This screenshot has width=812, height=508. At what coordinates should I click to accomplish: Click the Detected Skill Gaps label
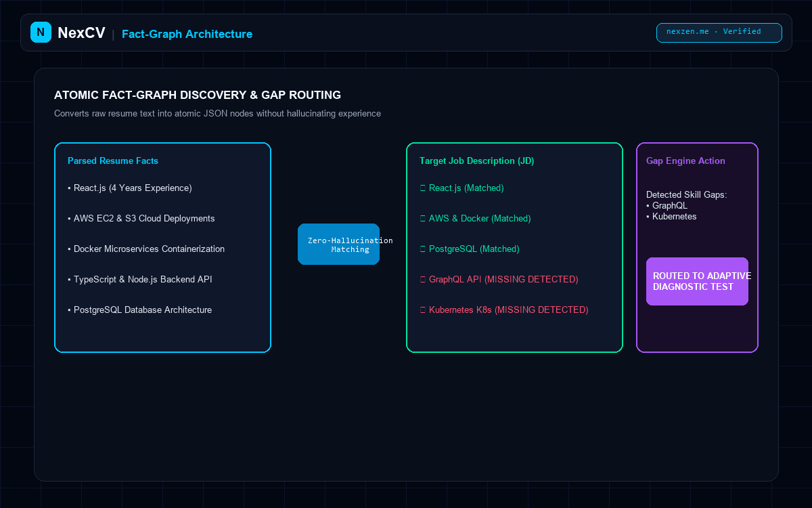[687, 194]
